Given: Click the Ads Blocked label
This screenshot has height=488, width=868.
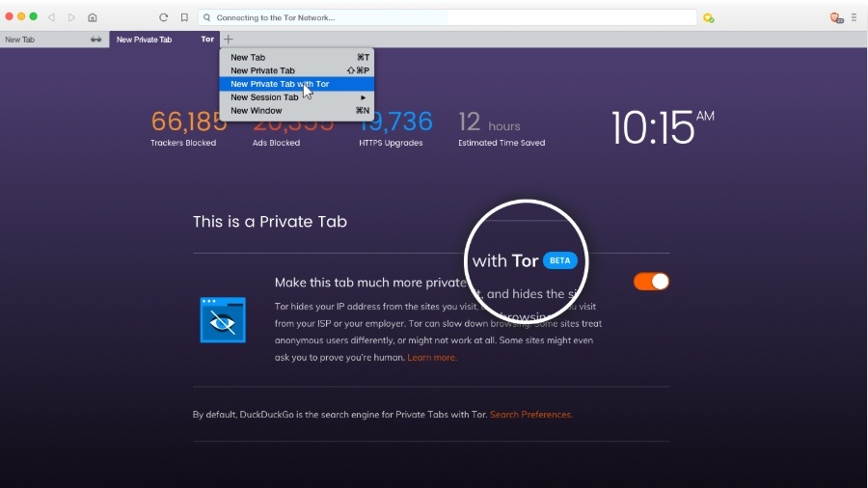Looking at the screenshot, I should tap(276, 143).
